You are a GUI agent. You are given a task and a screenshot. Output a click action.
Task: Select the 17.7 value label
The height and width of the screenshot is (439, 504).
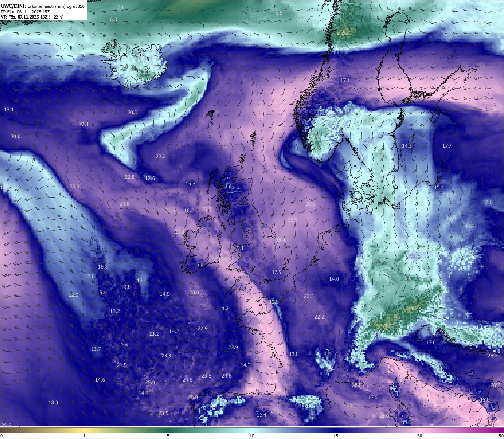click(447, 146)
